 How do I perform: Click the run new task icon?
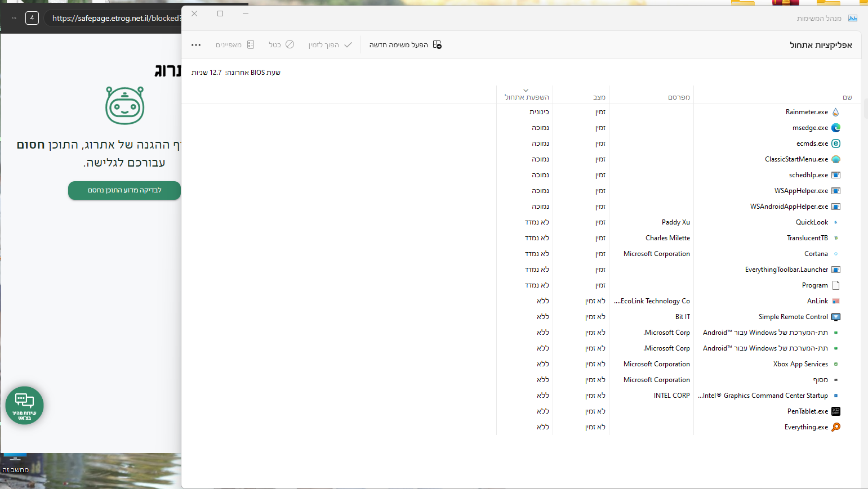(437, 45)
